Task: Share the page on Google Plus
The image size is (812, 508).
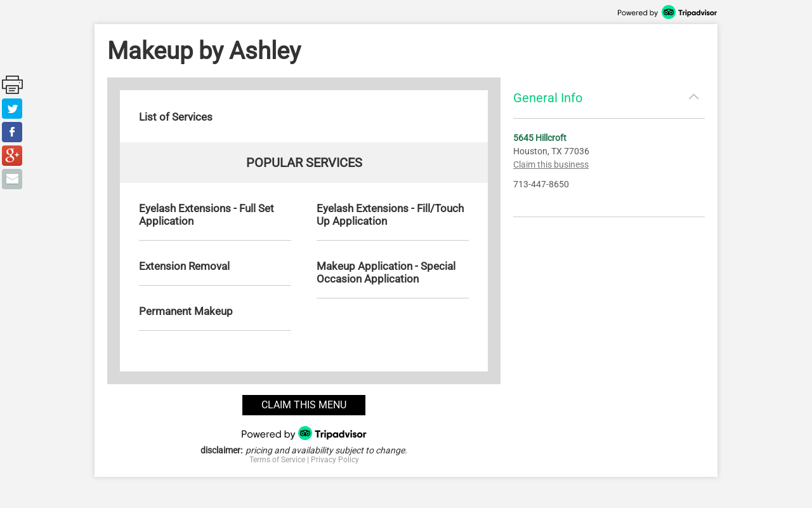Action: coord(12,156)
